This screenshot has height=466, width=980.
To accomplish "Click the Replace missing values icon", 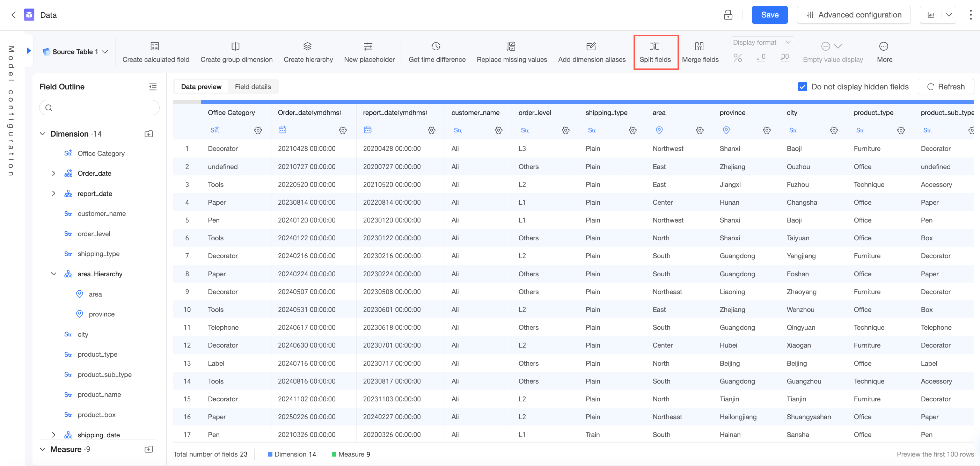I will click(x=511, y=46).
